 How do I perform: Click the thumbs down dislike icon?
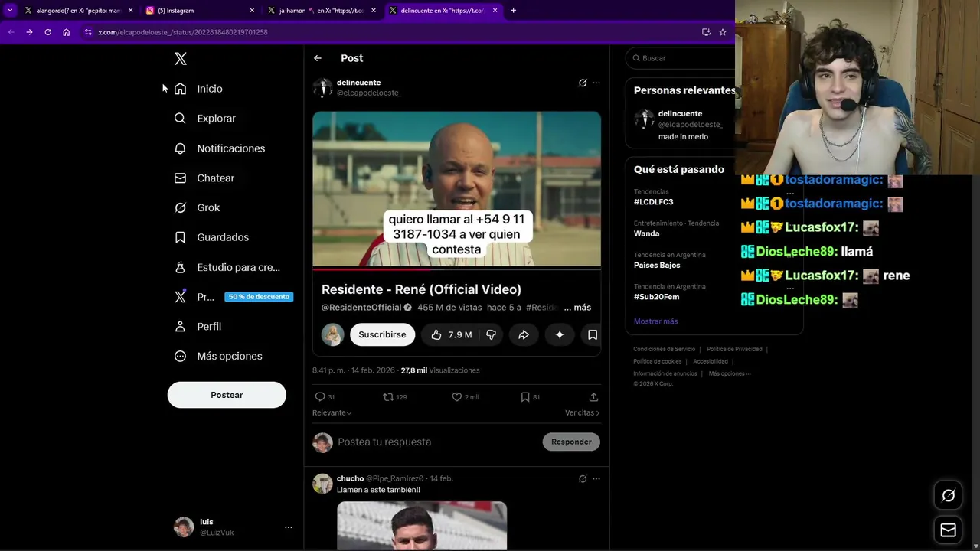492,334
